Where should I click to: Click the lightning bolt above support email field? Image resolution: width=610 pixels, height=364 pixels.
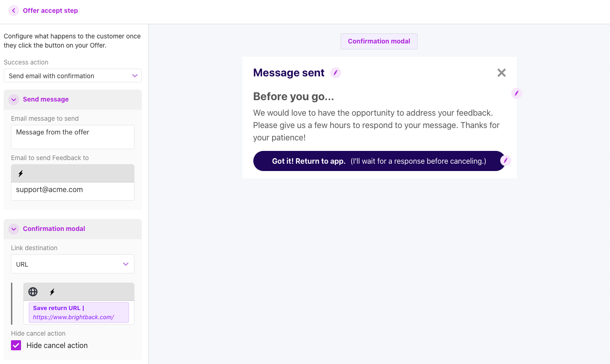click(x=21, y=174)
